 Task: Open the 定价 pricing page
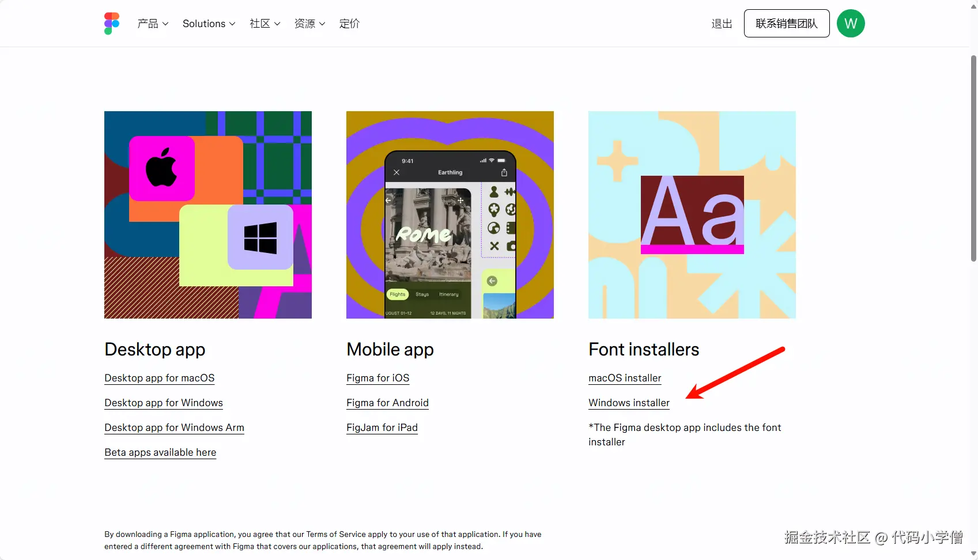349,24
